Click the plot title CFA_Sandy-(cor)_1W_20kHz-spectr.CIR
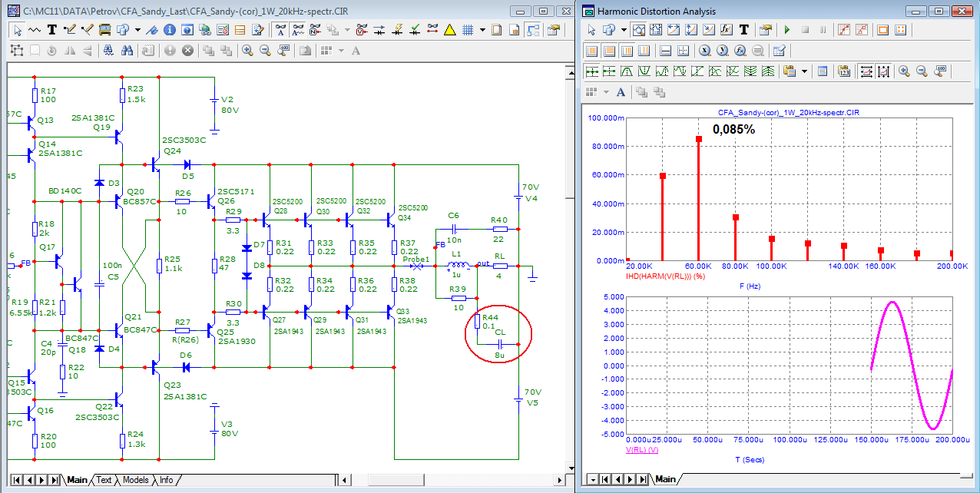The image size is (980, 493). point(788,112)
